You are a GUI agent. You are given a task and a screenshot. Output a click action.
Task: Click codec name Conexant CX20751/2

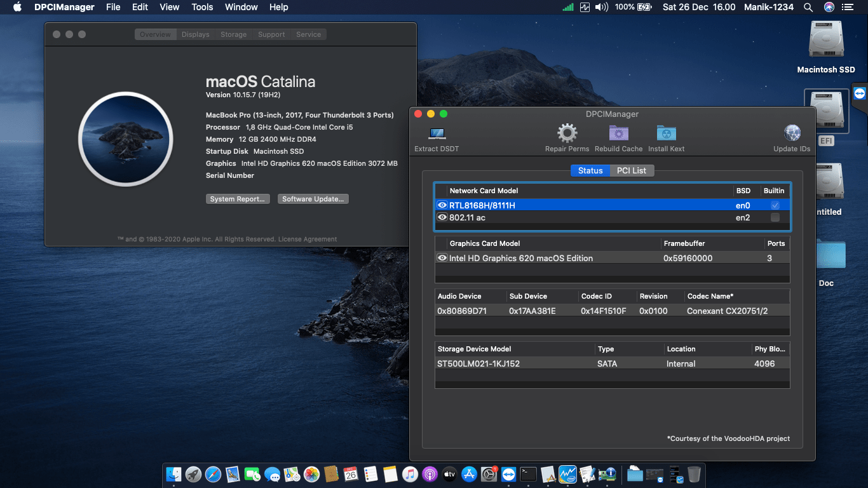coord(728,311)
